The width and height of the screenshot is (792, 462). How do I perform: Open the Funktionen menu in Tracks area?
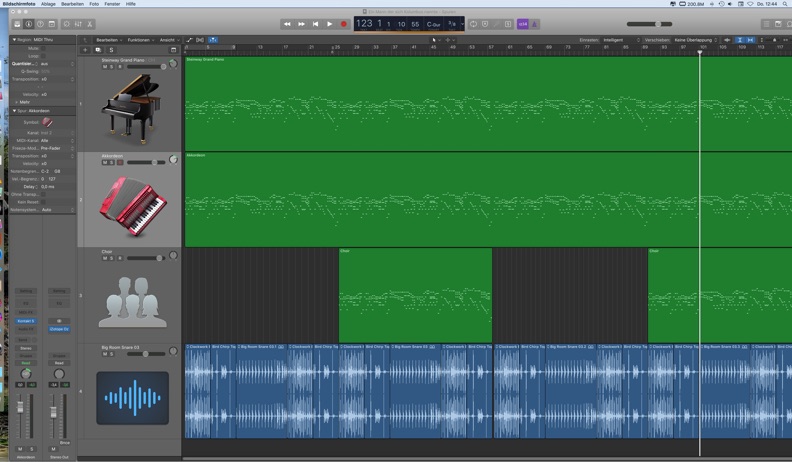[141, 40]
